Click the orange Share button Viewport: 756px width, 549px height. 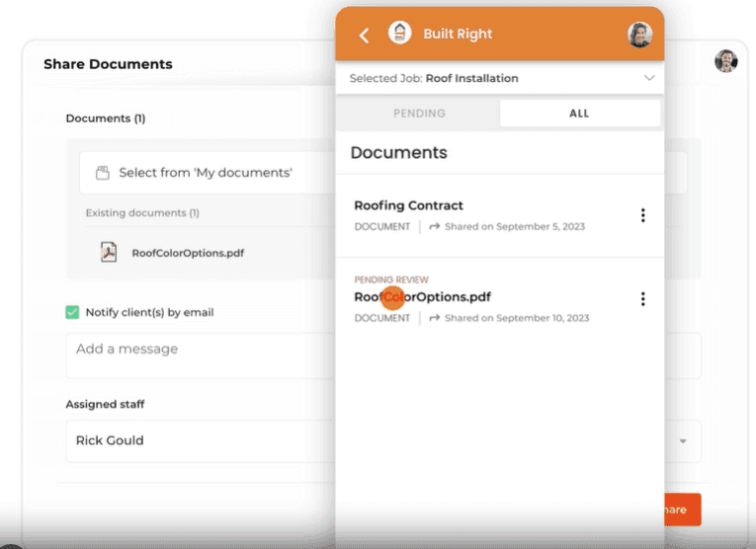pos(682,510)
